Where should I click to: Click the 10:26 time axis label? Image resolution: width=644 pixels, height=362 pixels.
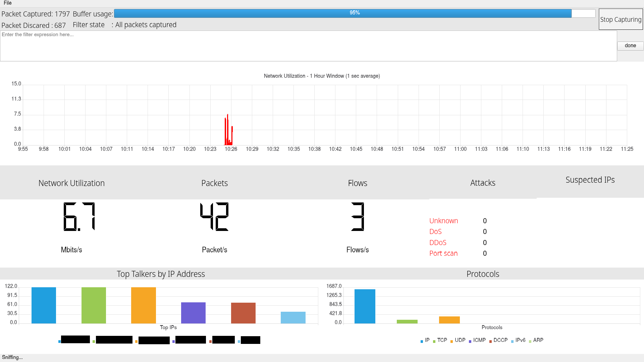231,149
